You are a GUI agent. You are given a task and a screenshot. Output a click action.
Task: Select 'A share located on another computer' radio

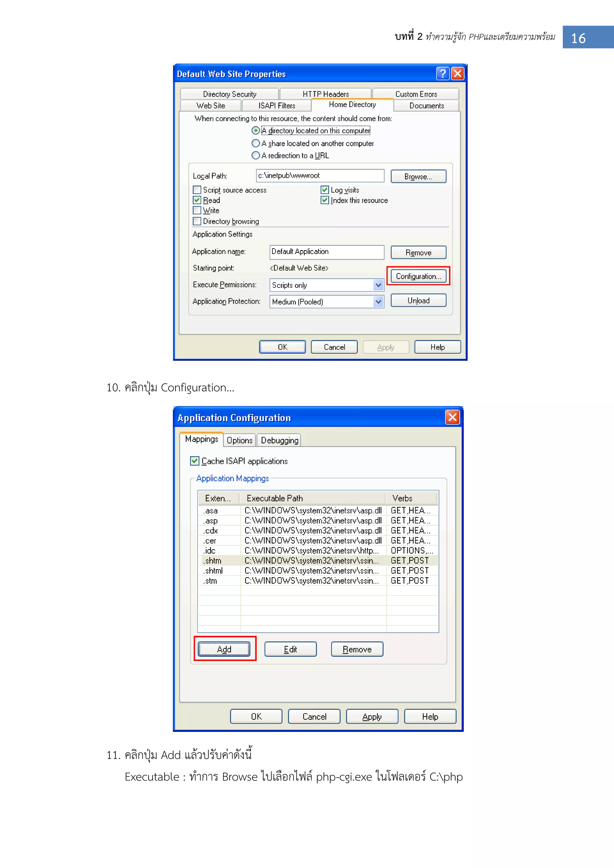point(255,143)
